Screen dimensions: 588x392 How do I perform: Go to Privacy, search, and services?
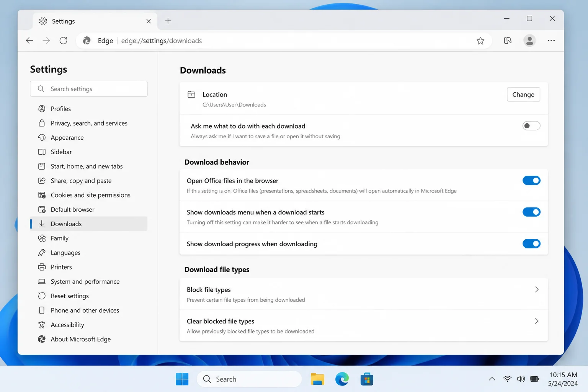[89, 123]
